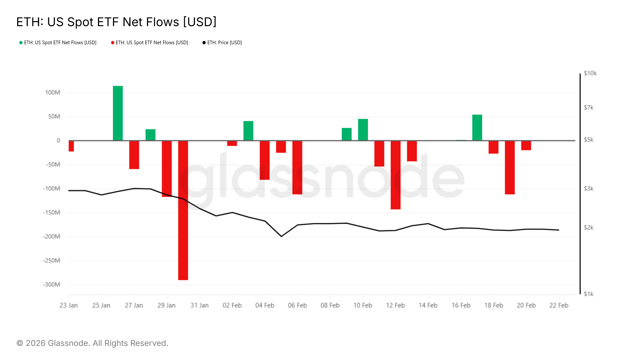Click the chart title "ETH: US Spot ETF Net Flows"

[116, 22]
